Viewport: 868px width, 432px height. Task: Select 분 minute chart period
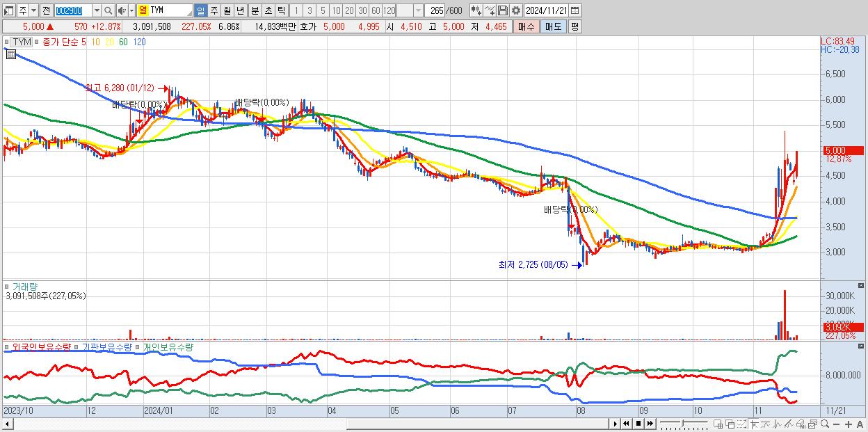click(255, 10)
